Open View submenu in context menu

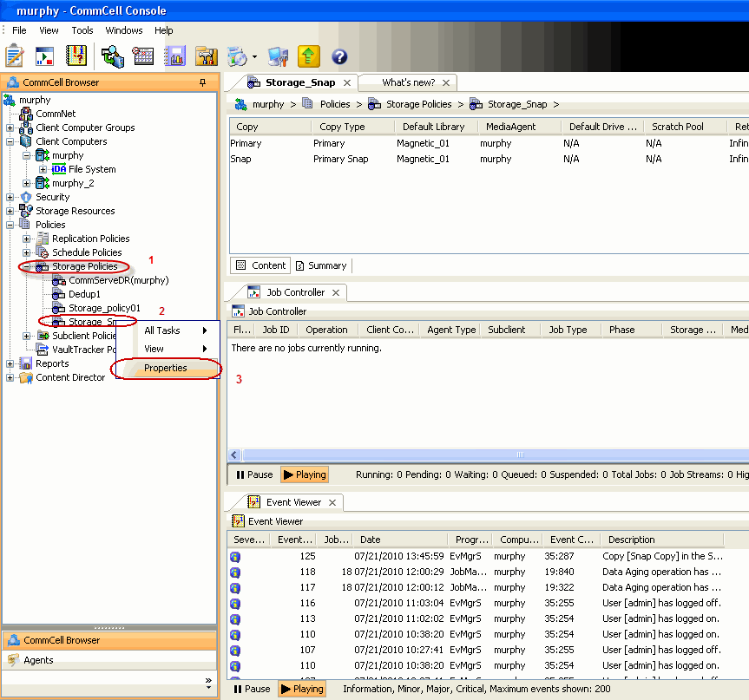[x=168, y=349]
